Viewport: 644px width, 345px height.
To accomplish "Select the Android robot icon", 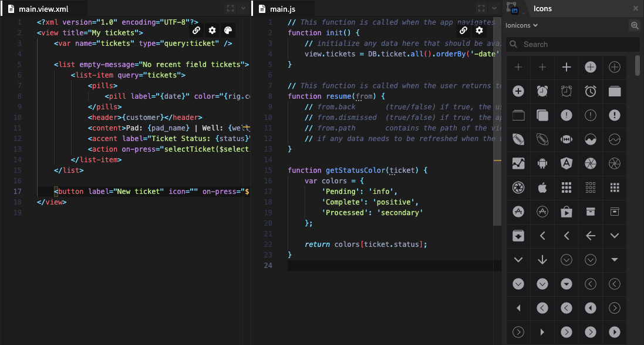I will point(542,163).
